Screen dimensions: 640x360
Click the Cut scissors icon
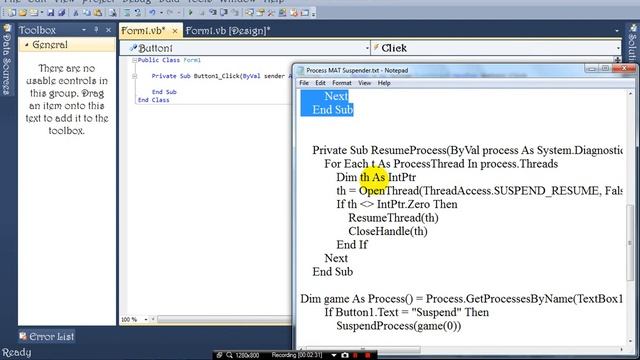(x=76, y=13)
